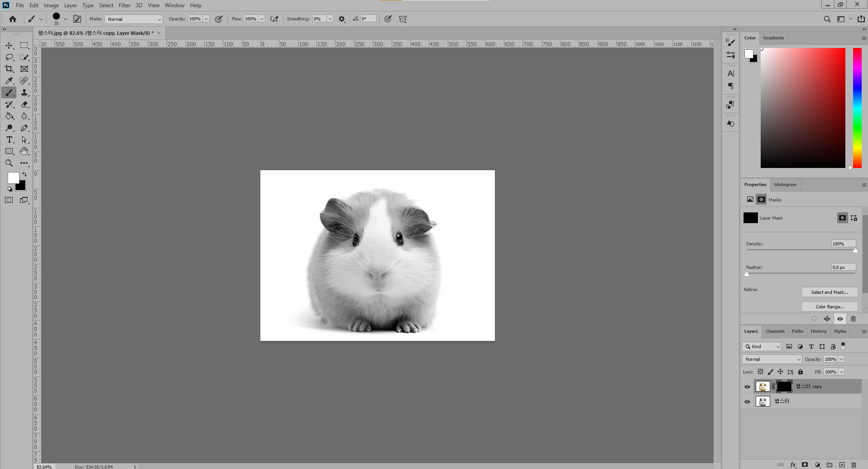Select the Rectangle shape tool
Screen dimensions: 868x469
9,151
